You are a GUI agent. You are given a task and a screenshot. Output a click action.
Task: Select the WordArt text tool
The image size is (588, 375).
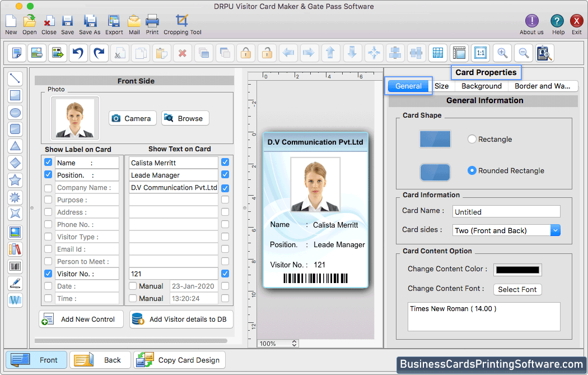15,300
